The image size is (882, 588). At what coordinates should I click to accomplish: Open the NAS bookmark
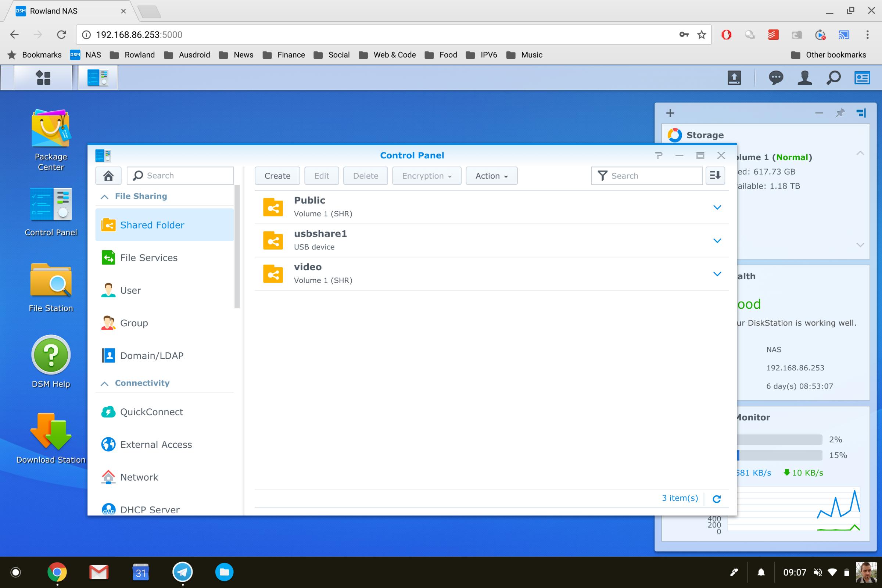coord(86,55)
